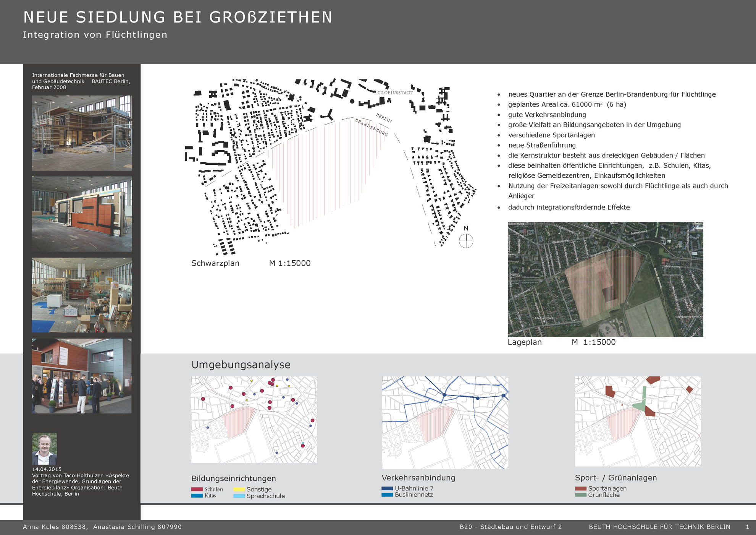This screenshot has width=756, height=535.
Task: Click the Taco Holthuizen portrait photo
Action: tap(44, 449)
